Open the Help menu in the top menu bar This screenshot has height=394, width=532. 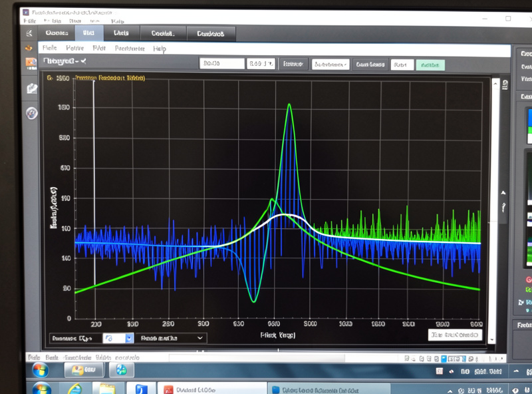(118, 21)
